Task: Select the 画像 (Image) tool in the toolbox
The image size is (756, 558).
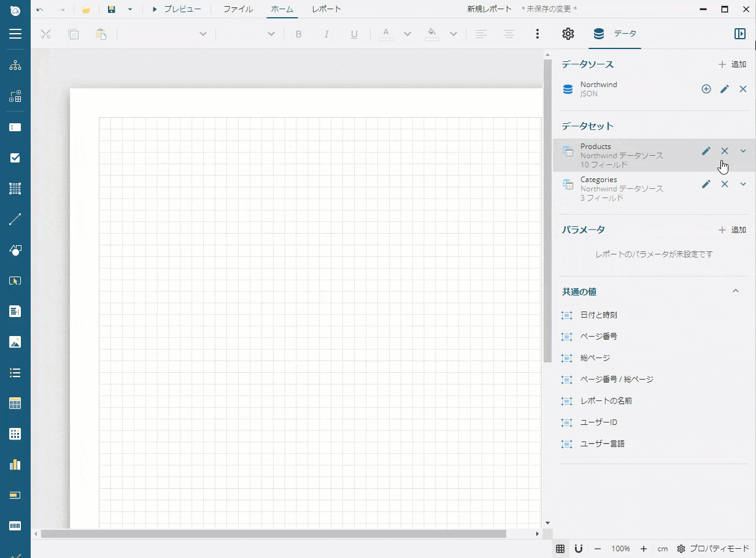Action: [15, 342]
